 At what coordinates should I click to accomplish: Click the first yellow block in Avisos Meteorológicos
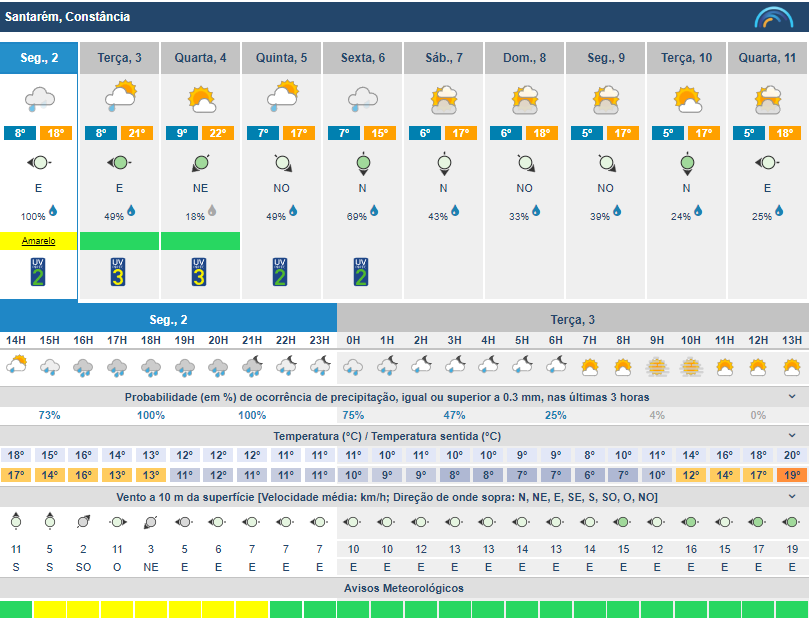click(49, 609)
